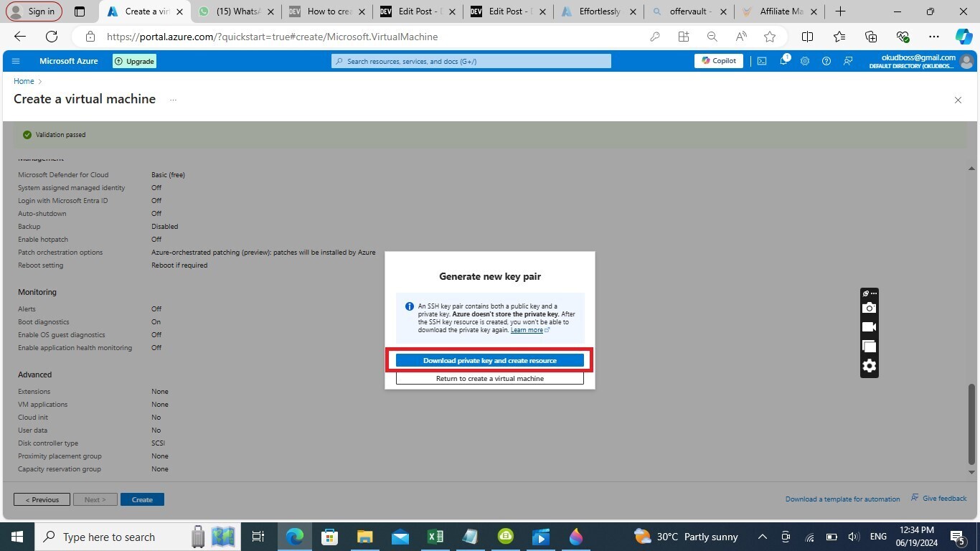The width and height of the screenshot is (980, 551).
Task: Open Edge split screen icon
Action: tap(807, 37)
